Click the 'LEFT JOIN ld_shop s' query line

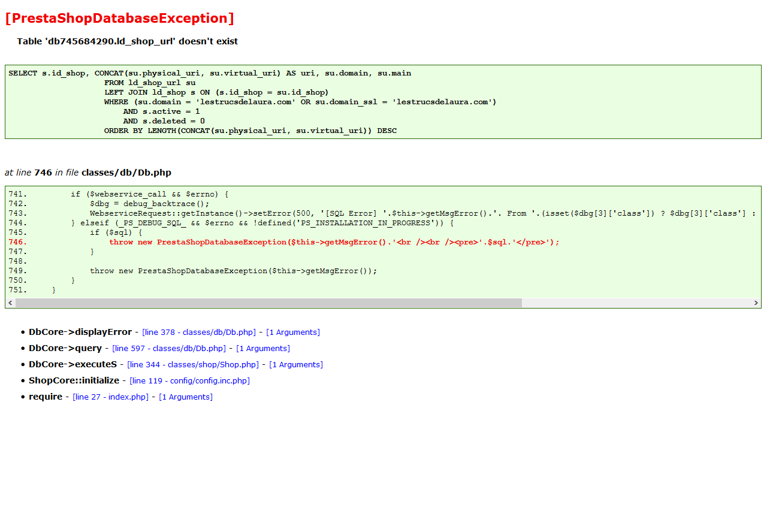216,92
